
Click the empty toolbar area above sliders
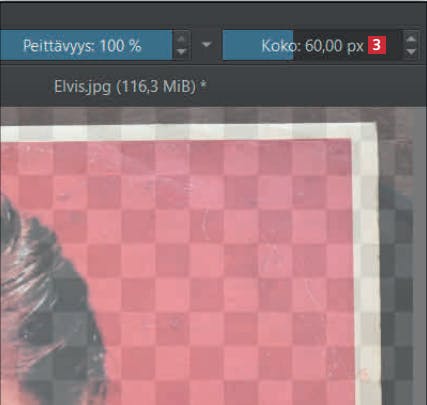coord(213,15)
